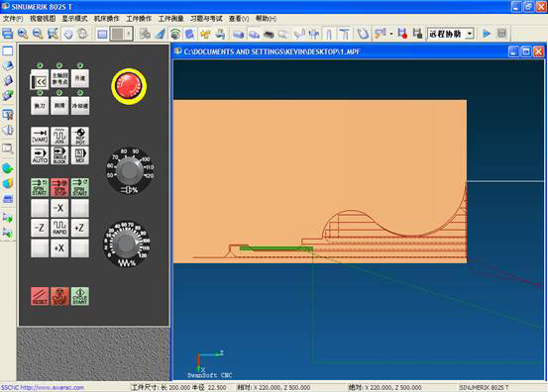The image size is (548, 392).
Task: Click the sidebar magnifier window icon
Action: tap(8, 148)
